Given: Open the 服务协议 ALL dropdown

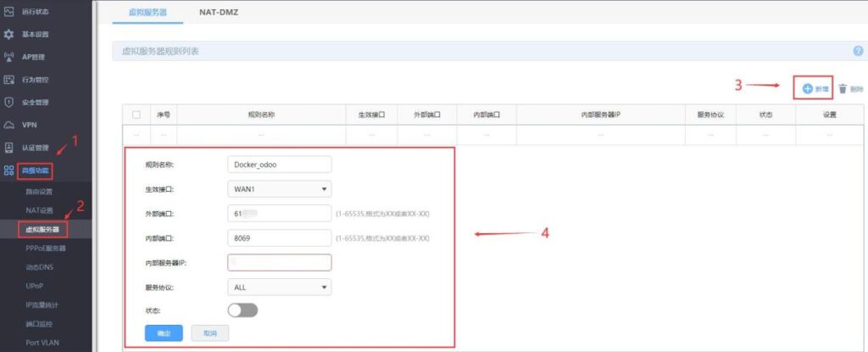Looking at the screenshot, I should click(x=280, y=288).
